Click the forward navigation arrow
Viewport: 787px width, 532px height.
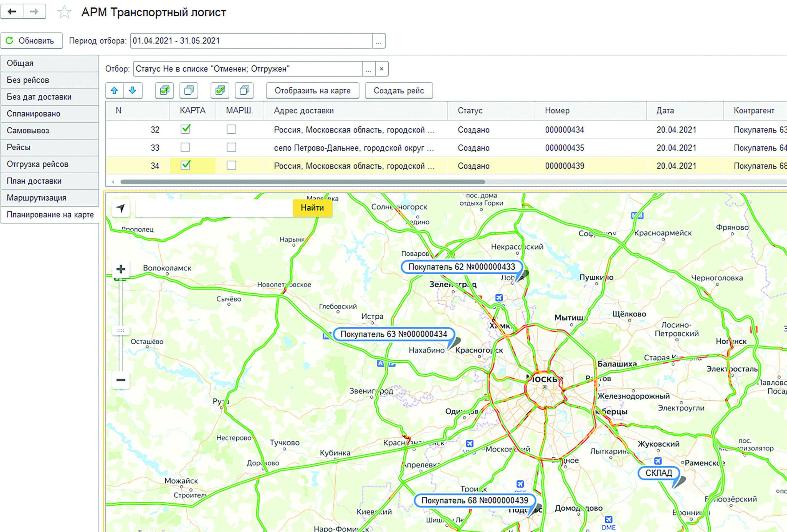pyautogui.click(x=34, y=12)
